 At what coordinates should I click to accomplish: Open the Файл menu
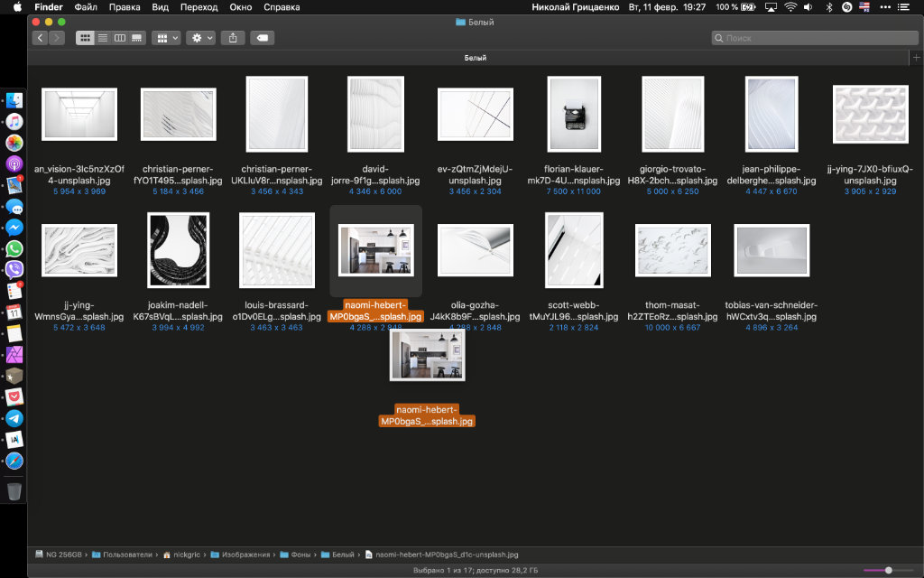click(86, 7)
